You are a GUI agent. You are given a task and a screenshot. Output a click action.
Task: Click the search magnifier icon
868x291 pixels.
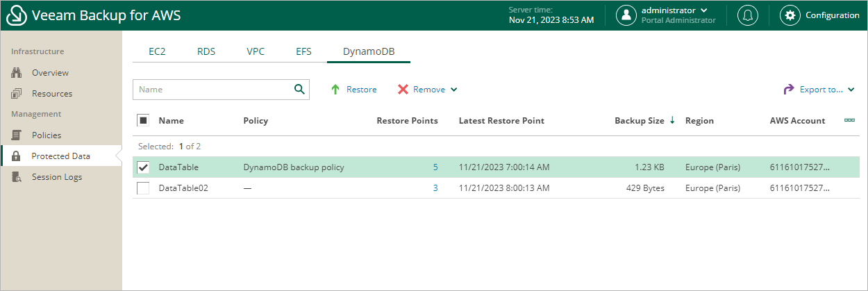[x=299, y=89]
